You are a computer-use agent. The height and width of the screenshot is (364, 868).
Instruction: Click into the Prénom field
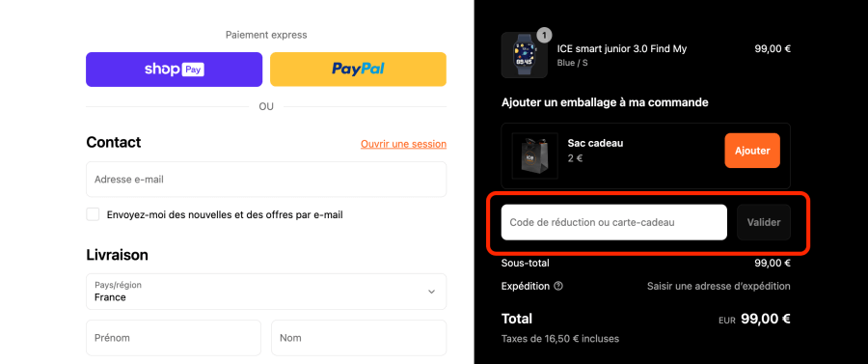tap(174, 337)
